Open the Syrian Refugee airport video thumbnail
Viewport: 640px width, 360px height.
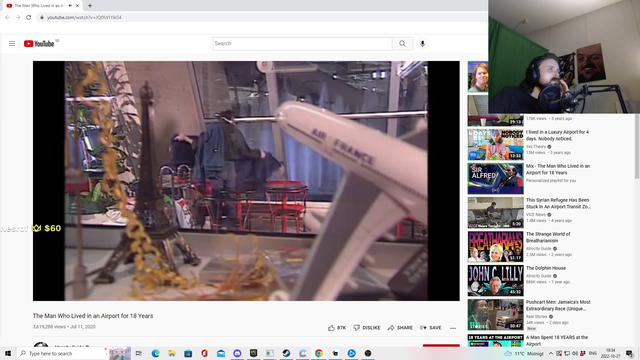[496, 212]
